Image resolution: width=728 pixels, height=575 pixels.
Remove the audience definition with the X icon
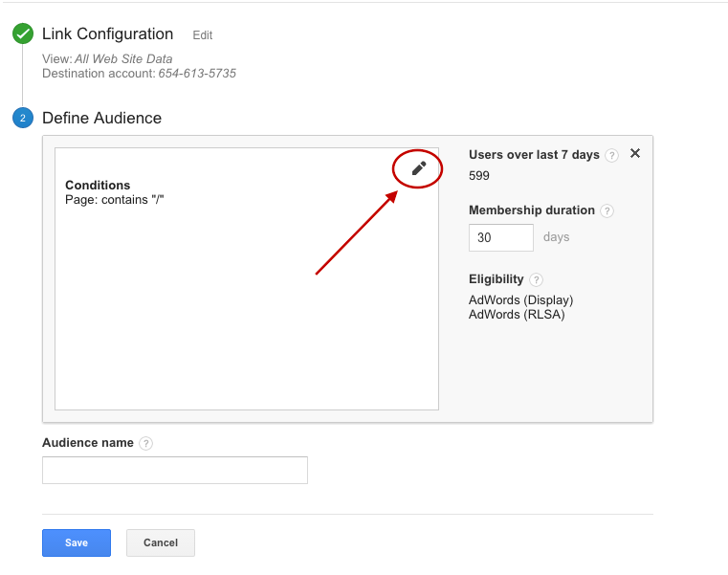tap(634, 153)
